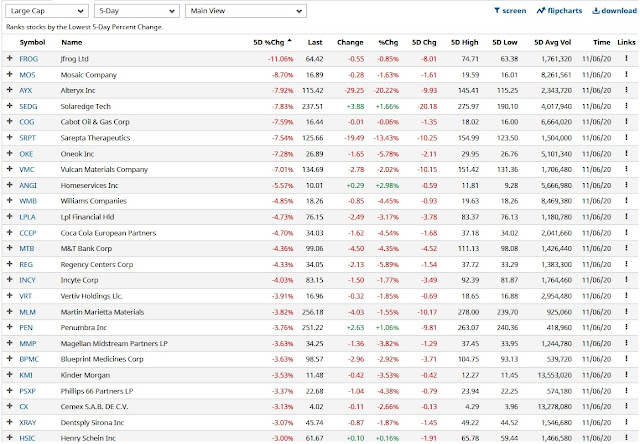Open the 5-Day period dropdown
Viewport: 640px width, 444px height.
point(137,11)
